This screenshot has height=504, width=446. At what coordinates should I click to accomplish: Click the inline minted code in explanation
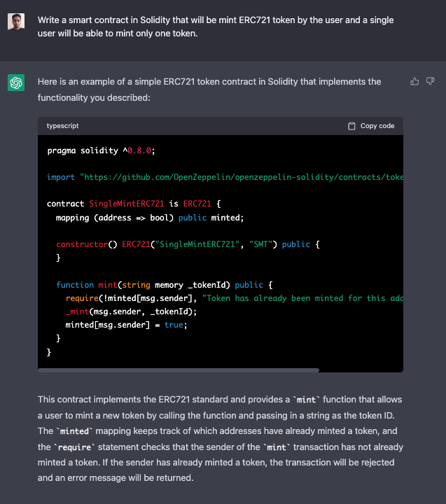pyautogui.click(x=76, y=431)
